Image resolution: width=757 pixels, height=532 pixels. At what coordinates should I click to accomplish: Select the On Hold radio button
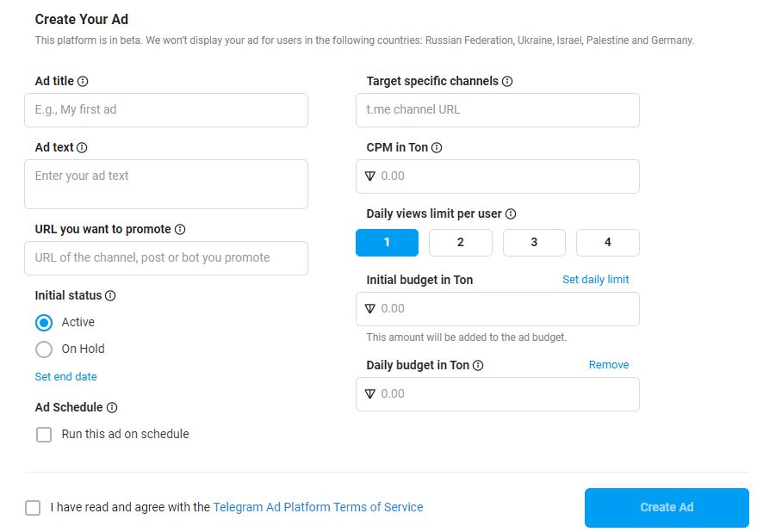[44, 349]
